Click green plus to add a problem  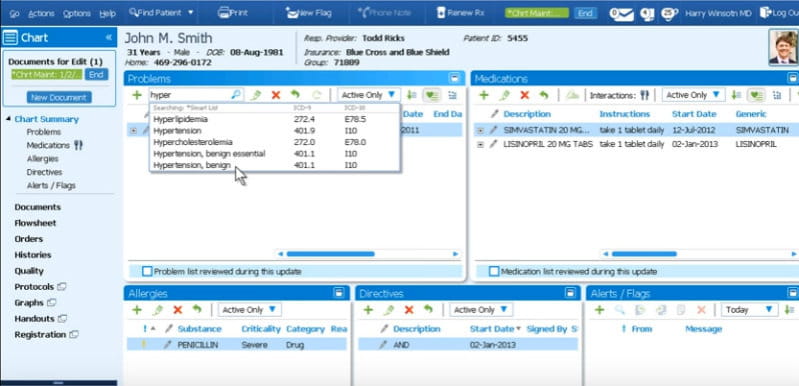click(x=137, y=95)
